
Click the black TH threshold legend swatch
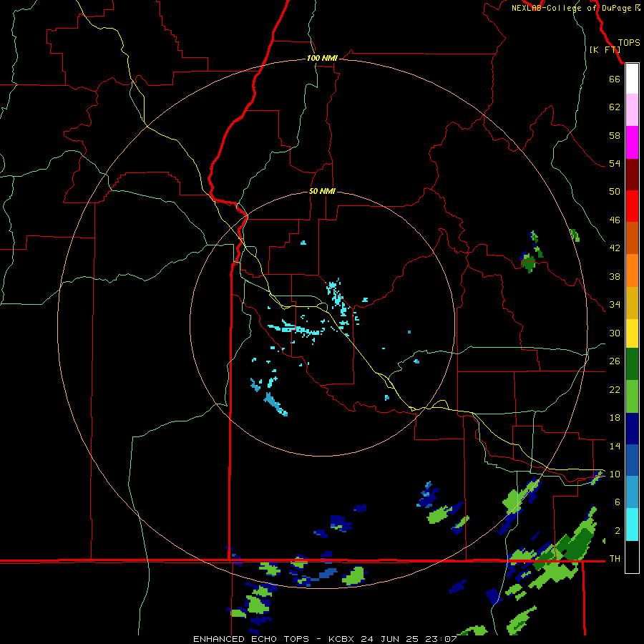[x=632, y=557]
